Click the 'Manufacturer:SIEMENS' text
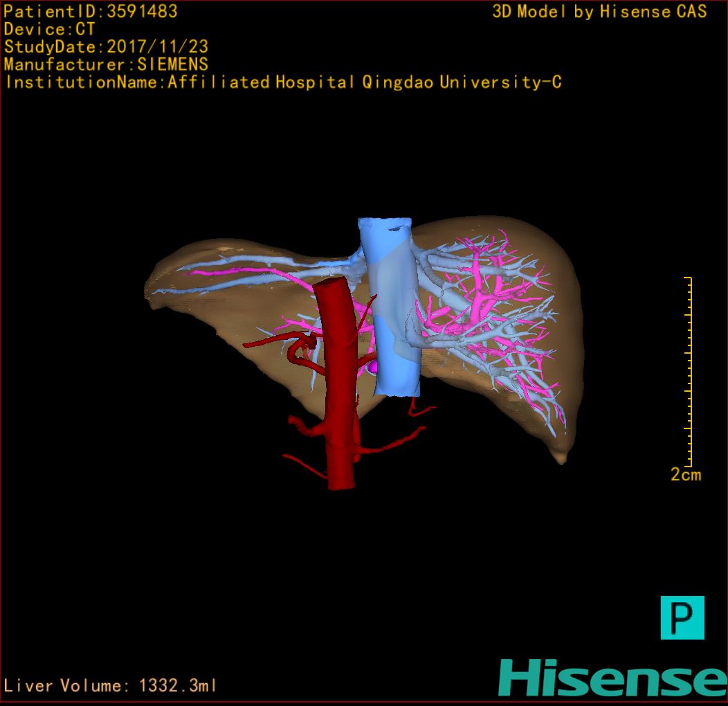The image size is (728, 706). click(106, 64)
